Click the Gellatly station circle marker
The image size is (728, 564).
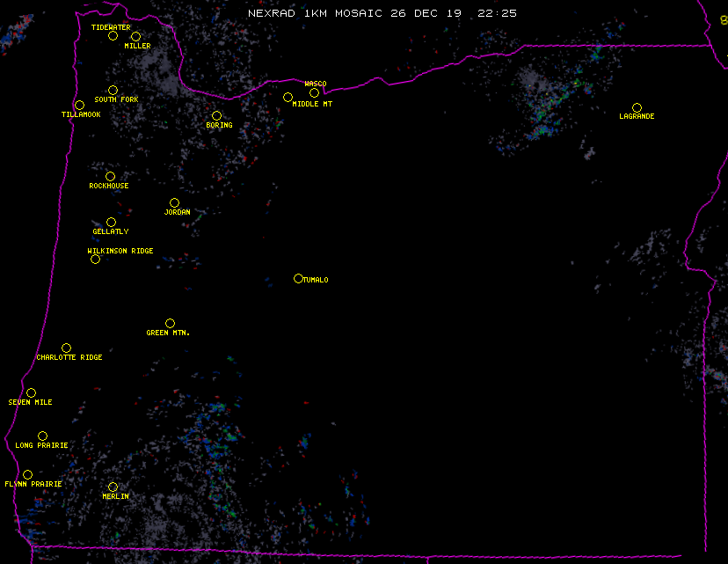tap(111, 223)
